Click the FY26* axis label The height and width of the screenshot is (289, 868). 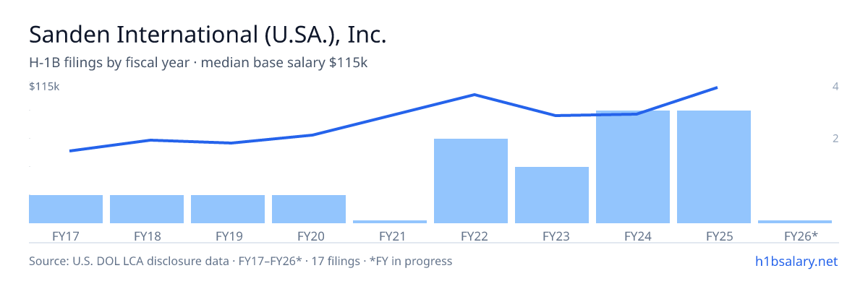pos(801,236)
